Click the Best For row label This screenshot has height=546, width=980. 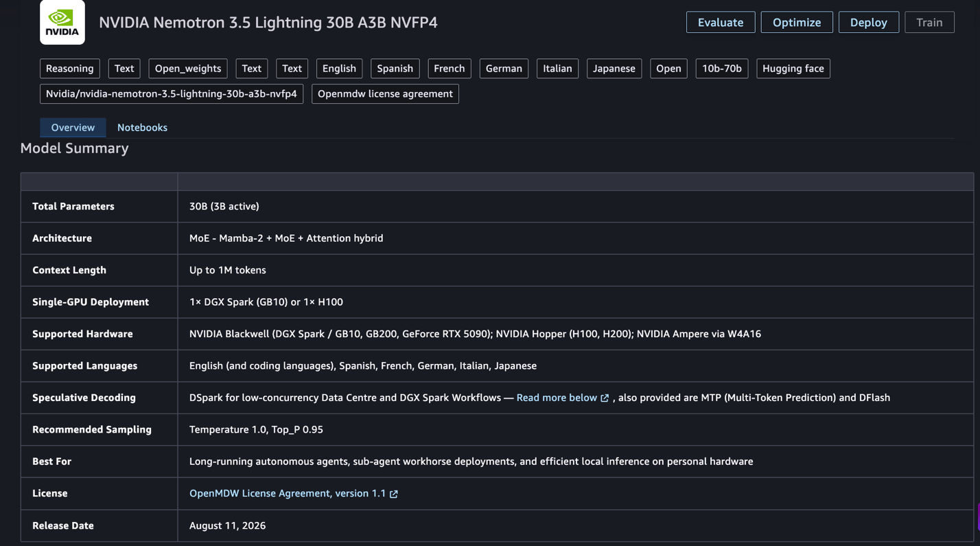click(x=51, y=462)
